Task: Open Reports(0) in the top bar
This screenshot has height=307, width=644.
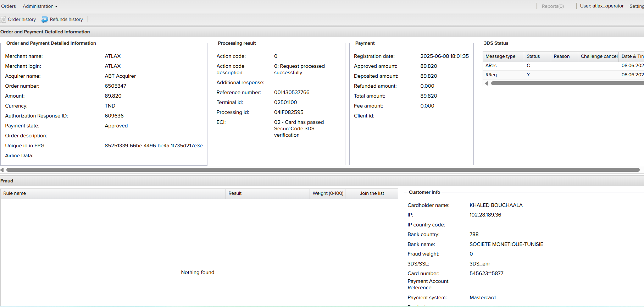Action: (553, 6)
